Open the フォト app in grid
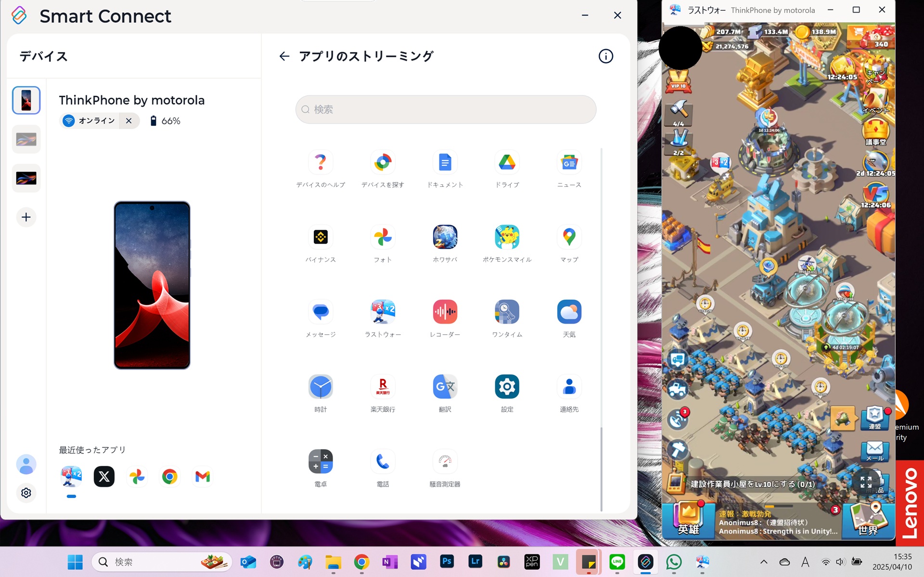This screenshot has width=924, height=577. coord(383,237)
